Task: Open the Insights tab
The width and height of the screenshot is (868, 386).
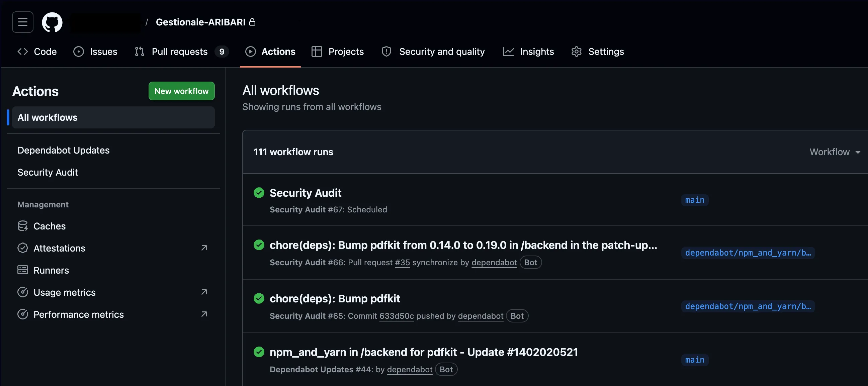Action: (x=528, y=52)
